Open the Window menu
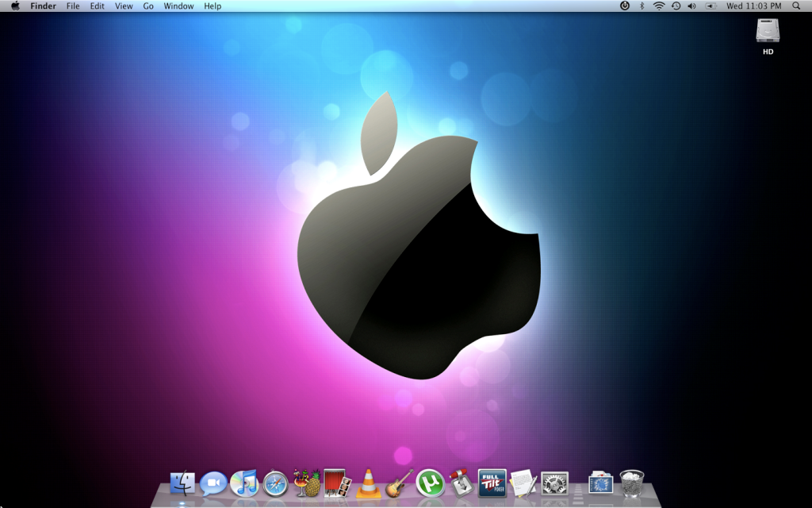Viewport: 812px width, 508px height. [x=178, y=6]
